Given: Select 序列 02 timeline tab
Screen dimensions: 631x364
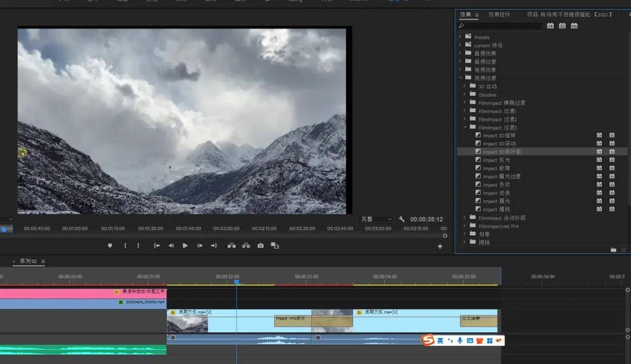Looking at the screenshot, I should [x=28, y=261].
